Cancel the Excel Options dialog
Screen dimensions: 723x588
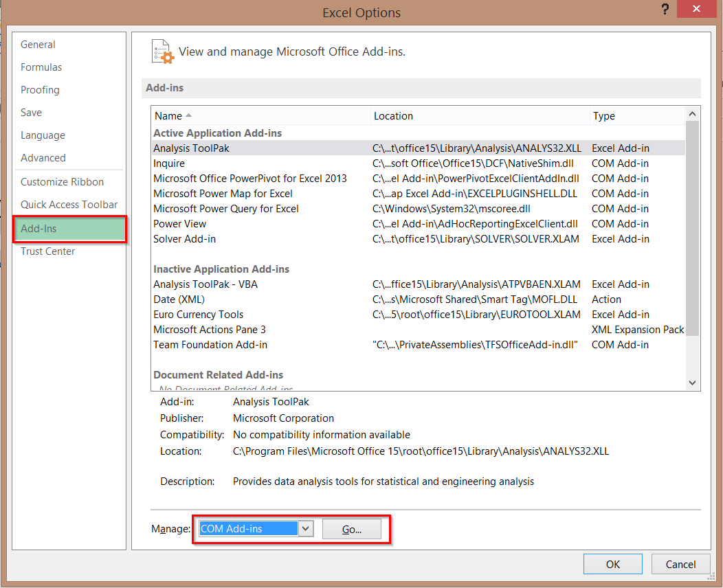tap(680, 565)
